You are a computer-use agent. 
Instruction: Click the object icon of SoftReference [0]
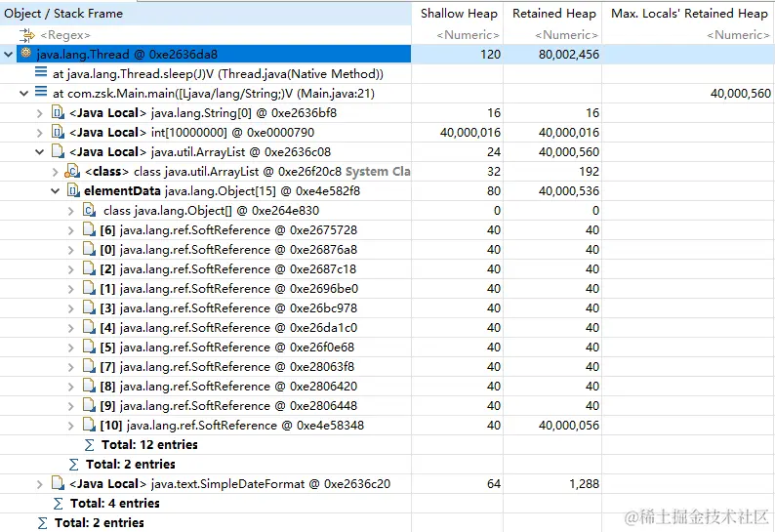(x=89, y=249)
